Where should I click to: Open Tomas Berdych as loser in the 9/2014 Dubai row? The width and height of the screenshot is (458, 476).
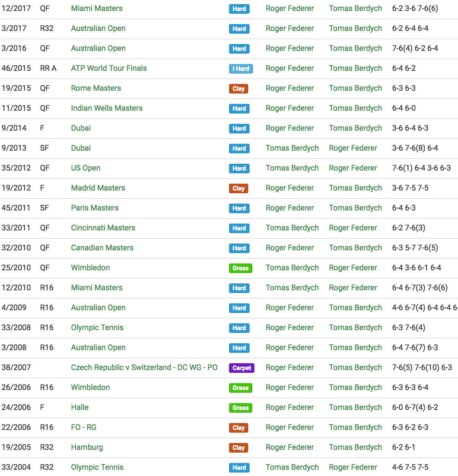click(355, 128)
